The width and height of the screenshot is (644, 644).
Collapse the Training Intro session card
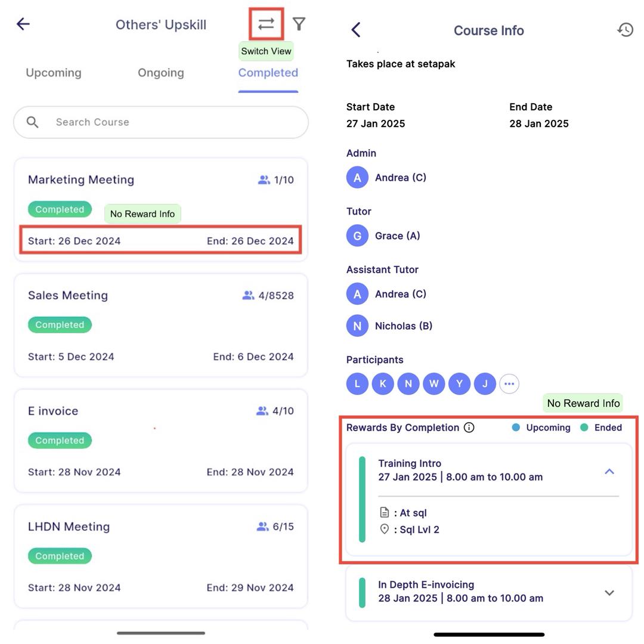[609, 471]
